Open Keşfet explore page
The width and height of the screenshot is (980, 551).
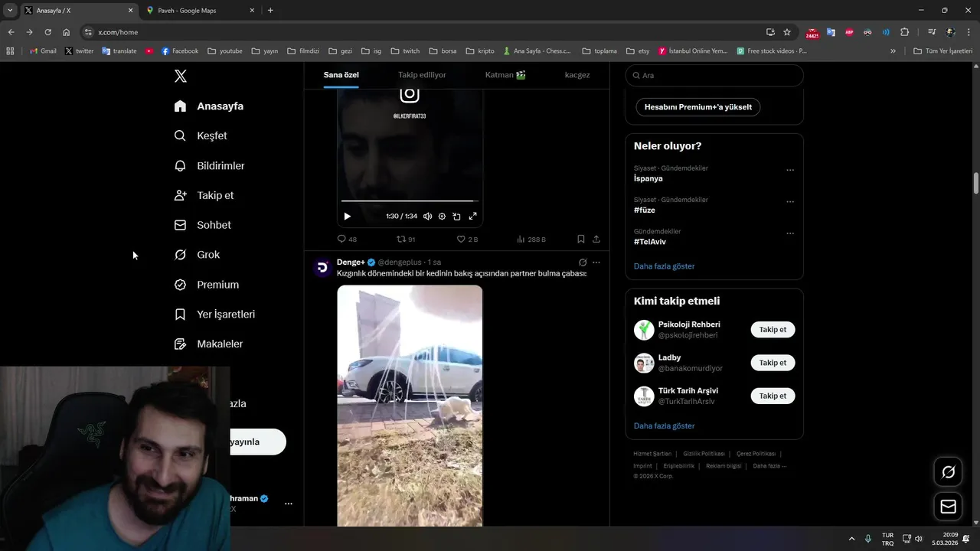201,135
